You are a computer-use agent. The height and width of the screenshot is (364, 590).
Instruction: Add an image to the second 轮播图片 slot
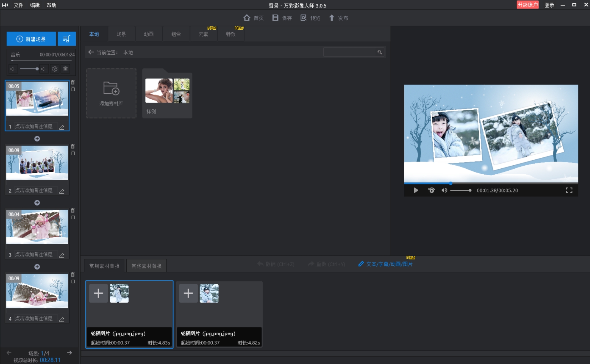coord(188,293)
